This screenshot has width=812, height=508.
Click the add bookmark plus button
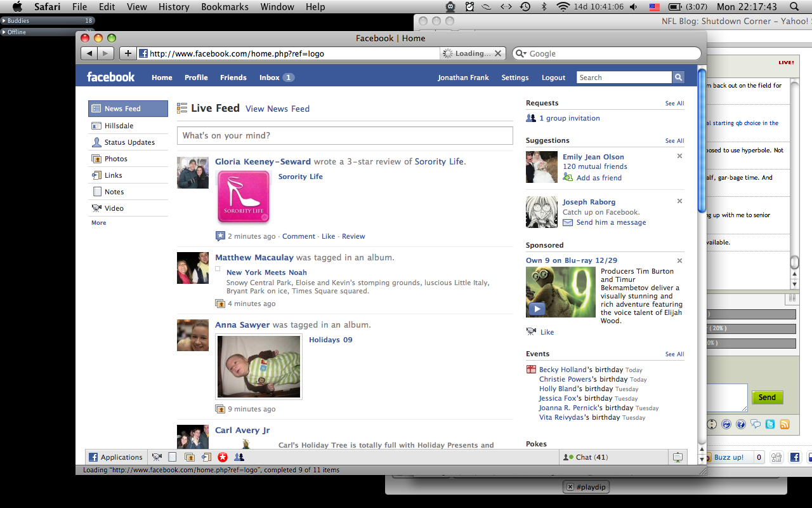pos(128,53)
